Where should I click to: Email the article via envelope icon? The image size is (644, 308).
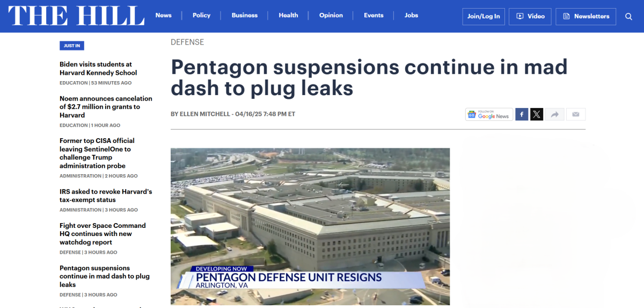[576, 114]
